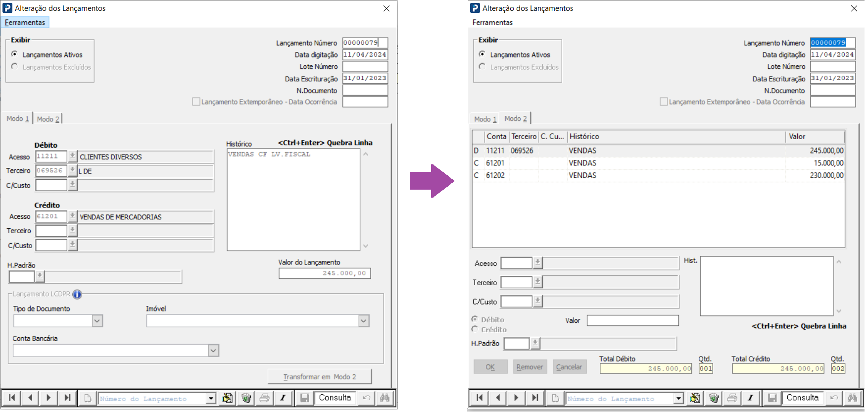Click the Remover button
This screenshot has width=868, height=412.
530,367
